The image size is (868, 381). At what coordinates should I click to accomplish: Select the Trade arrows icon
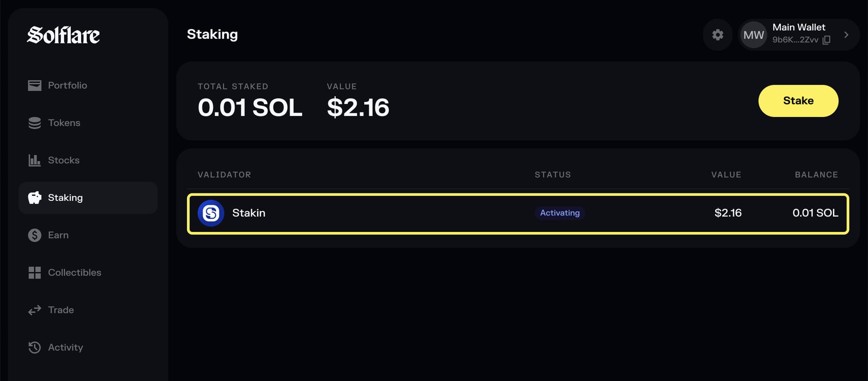pos(35,310)
